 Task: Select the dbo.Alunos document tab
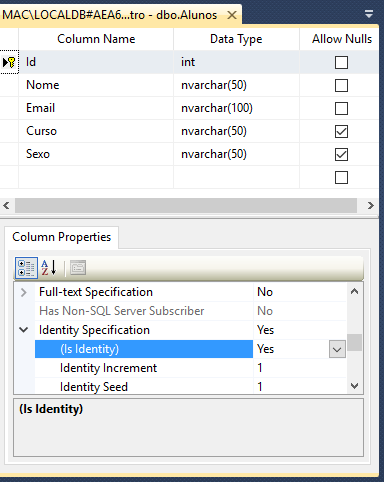coord(110,15)
